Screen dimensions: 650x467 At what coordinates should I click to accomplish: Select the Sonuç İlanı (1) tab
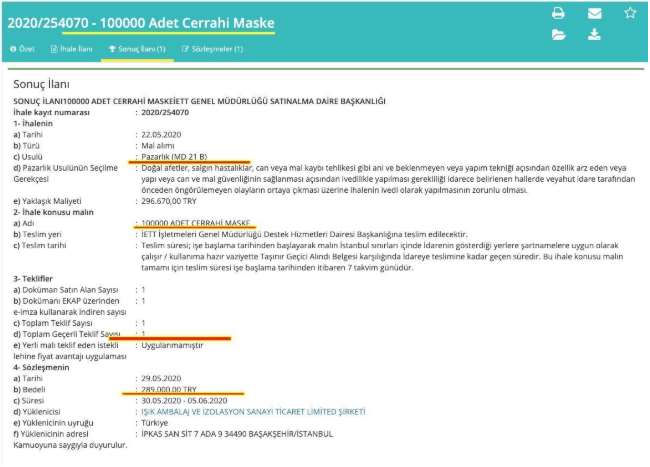141,48
